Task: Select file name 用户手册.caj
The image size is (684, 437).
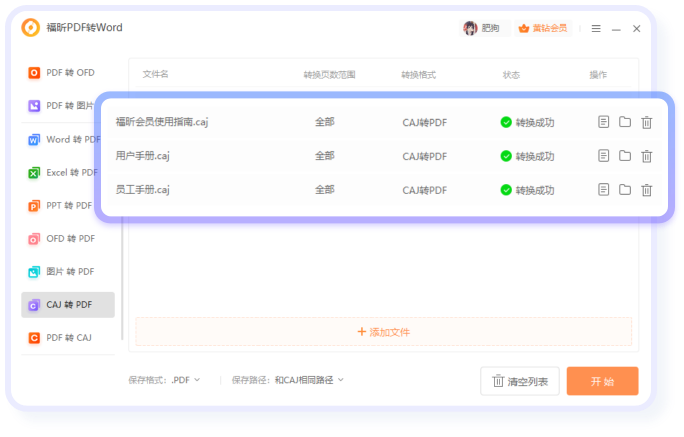Action: point(143,156)
